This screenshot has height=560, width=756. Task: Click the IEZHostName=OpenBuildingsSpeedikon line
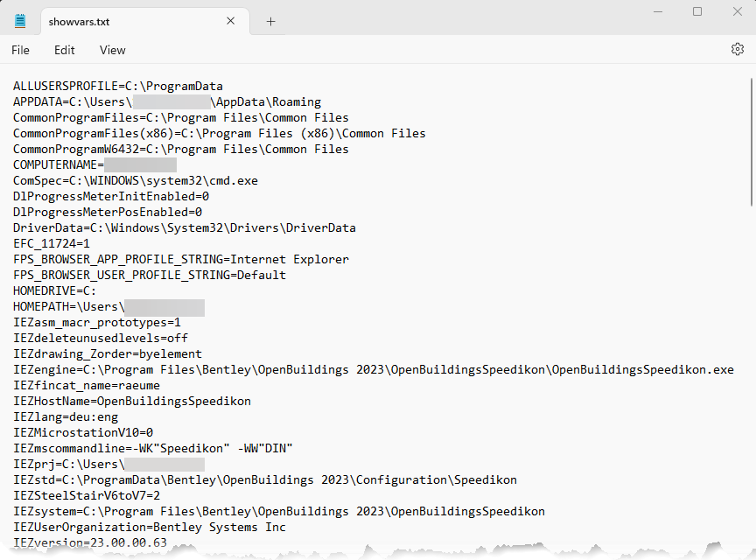[x=131, y=402]
